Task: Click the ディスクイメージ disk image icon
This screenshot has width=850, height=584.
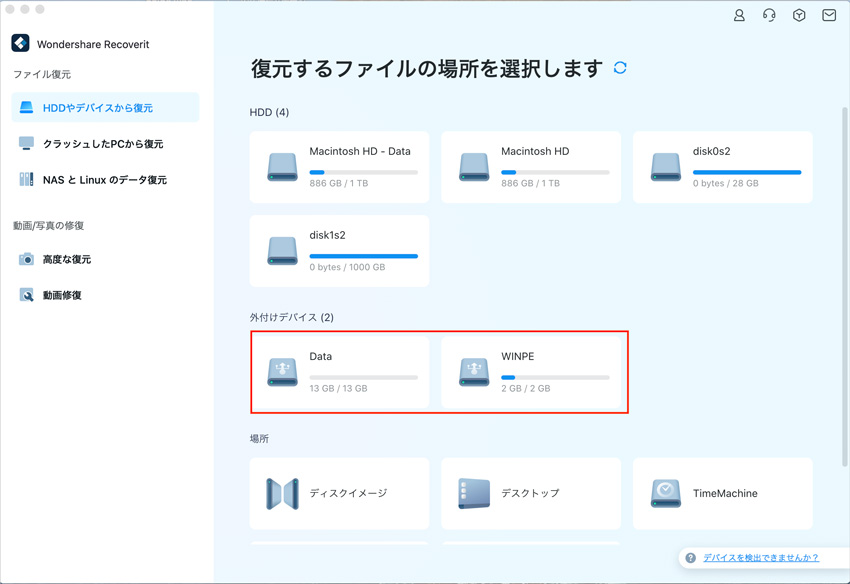Action: click(282, 493)
